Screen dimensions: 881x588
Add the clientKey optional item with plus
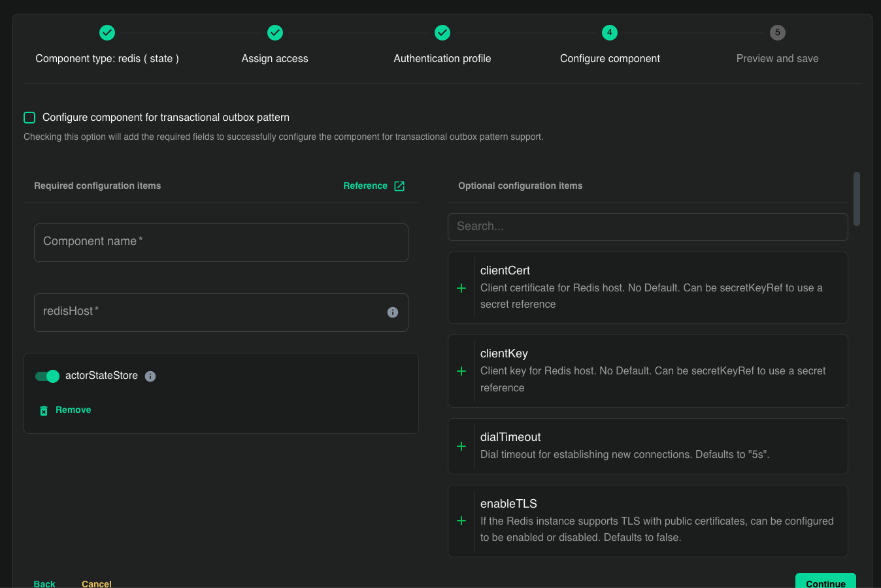461,371
